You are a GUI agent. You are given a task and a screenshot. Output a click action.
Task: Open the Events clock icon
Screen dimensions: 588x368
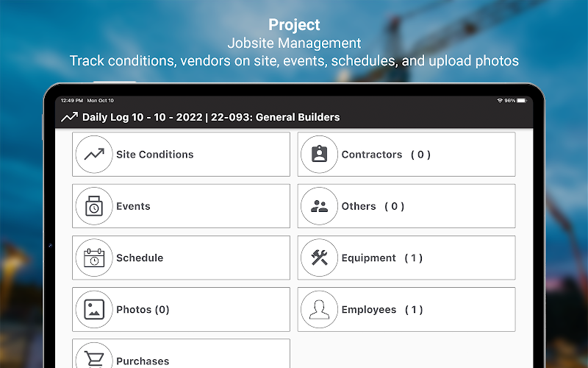click(x=94, y=206)
